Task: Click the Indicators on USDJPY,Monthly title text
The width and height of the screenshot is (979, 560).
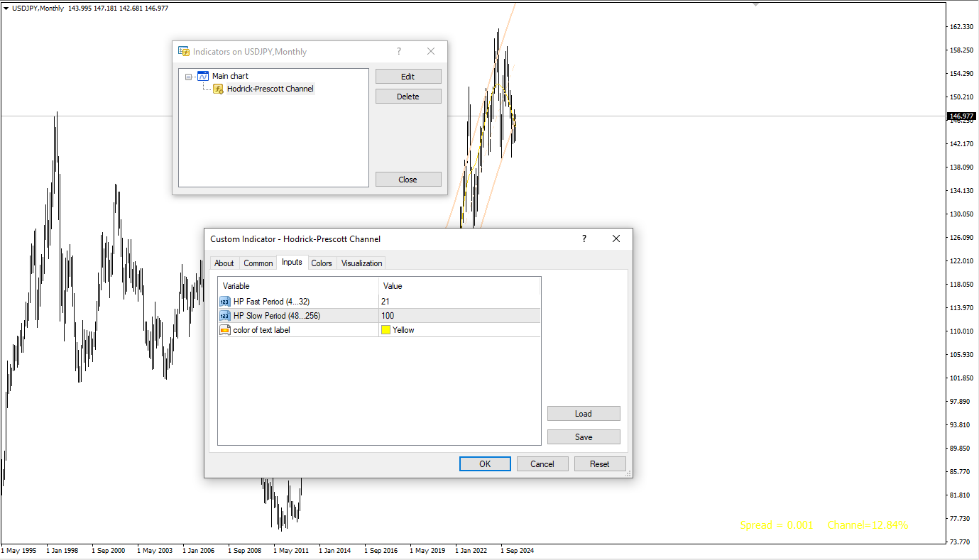Action: click(x=250, y=52)
